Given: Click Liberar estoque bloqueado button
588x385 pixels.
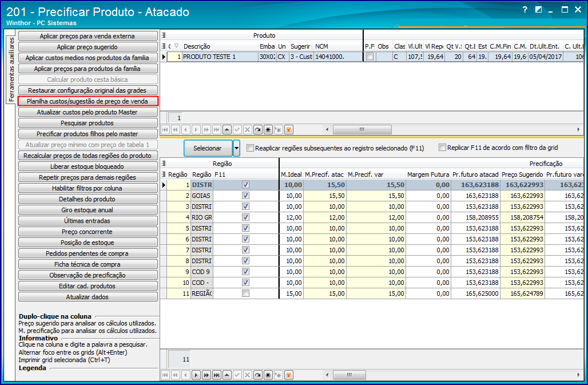Looking at the screenshot, I should coord(88,166).
